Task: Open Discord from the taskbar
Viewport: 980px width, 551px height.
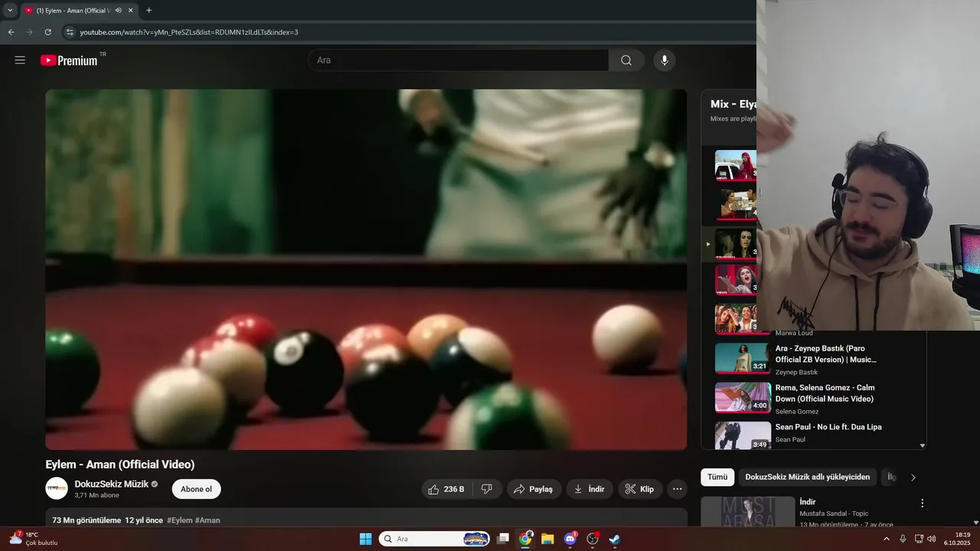Action: pyautogui.click(x=570, y=539)
